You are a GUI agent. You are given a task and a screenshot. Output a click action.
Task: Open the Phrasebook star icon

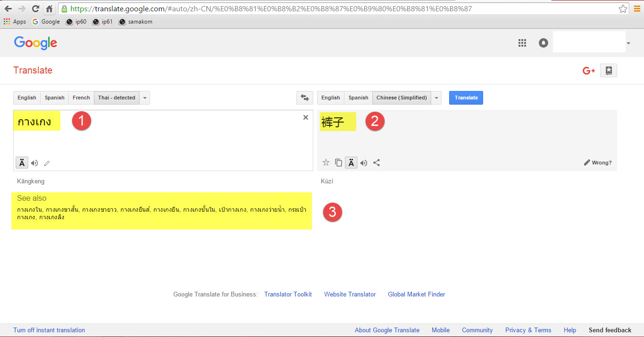point(609,71)
